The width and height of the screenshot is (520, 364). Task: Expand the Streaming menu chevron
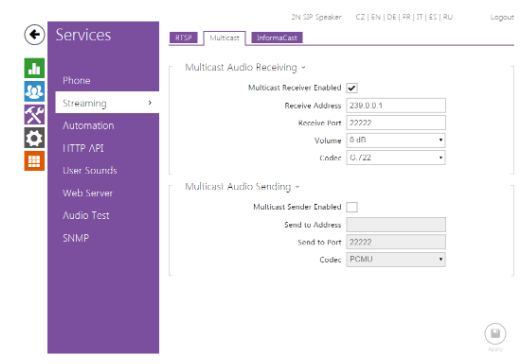(x=150, y=103)
